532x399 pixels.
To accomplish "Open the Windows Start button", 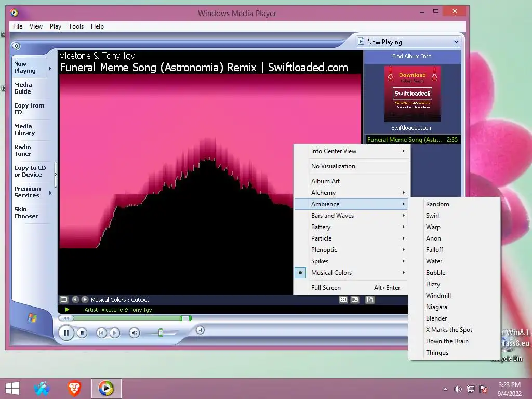I will click(12, 389).
